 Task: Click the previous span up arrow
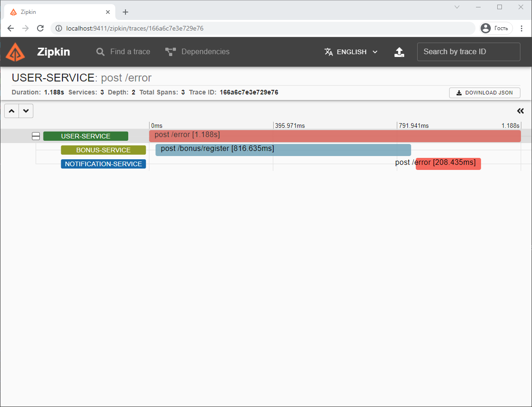coord(11,111)
